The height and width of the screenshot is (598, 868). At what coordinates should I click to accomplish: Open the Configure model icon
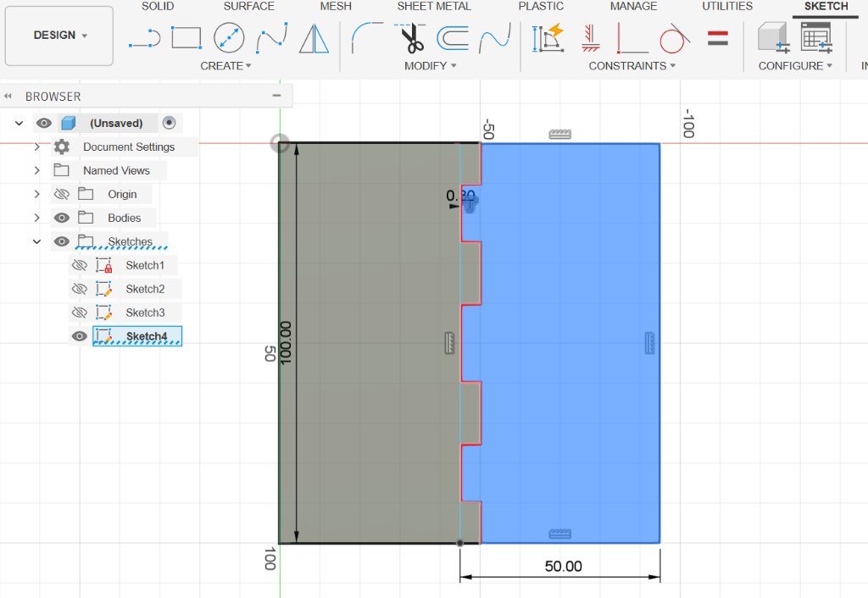773,37
